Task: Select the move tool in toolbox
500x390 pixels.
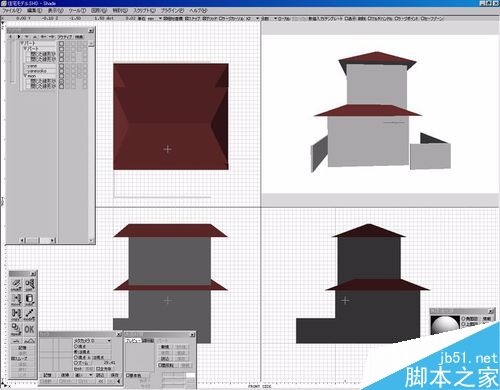Action: coord(16,299)
